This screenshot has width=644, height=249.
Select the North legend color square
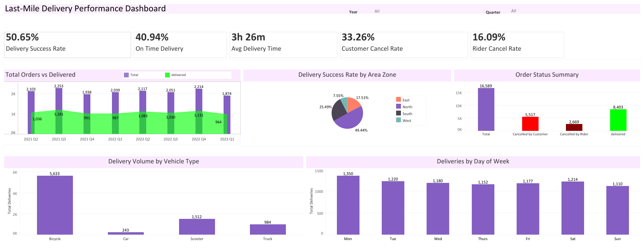pyautogui.click(x=399, y=107)
